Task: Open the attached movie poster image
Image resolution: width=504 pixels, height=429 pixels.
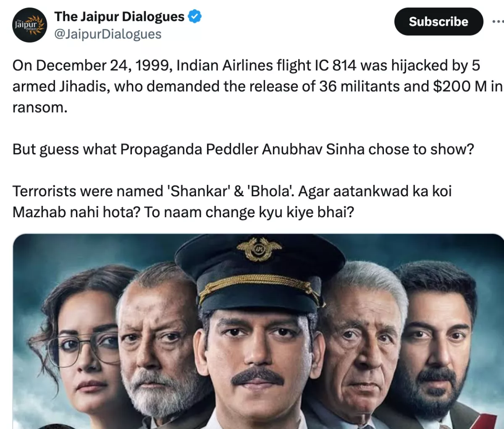Action: point(258,331)
